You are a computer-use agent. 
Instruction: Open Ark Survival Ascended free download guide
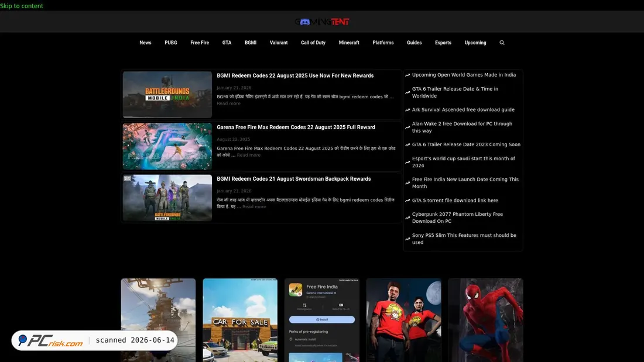point(463,109)
